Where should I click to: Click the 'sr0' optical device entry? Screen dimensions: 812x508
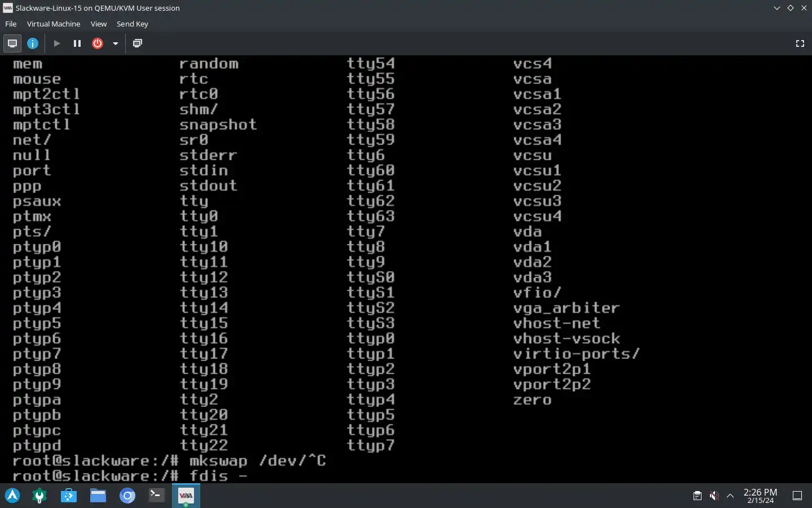pyautogui.click(x=194, y=140)
